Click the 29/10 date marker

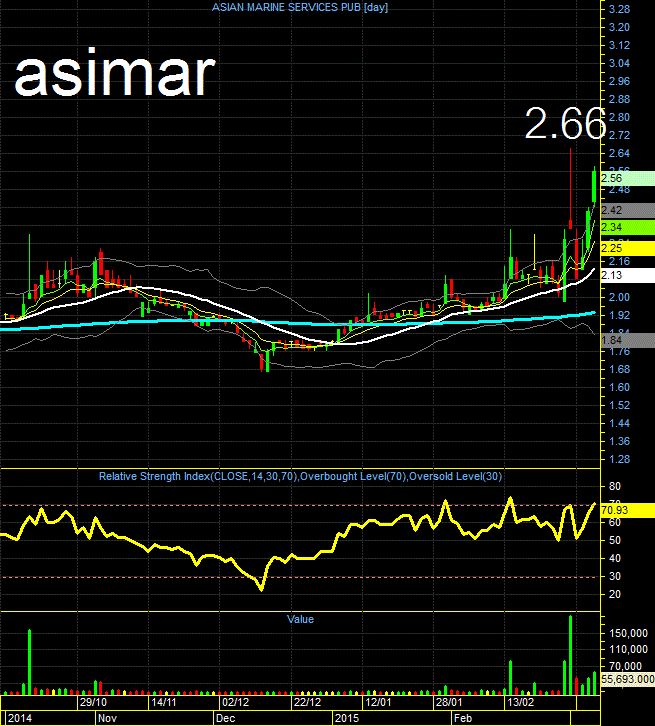[93, 702]
